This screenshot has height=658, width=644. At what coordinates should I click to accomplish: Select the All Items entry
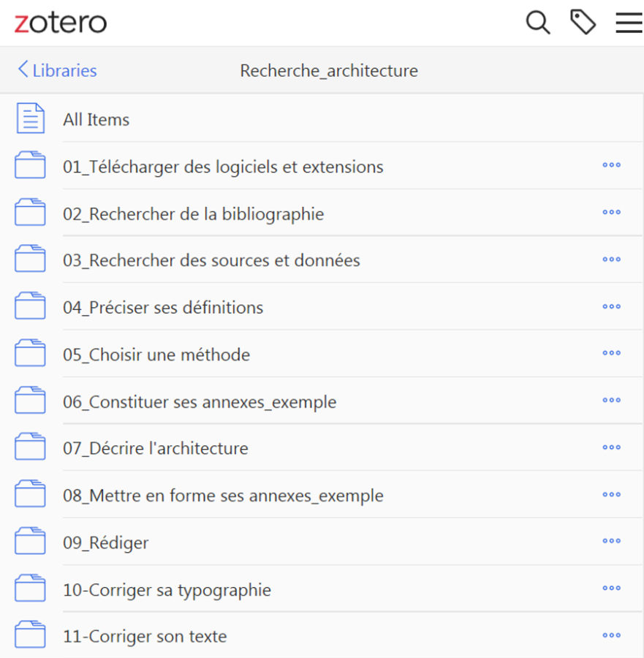[x=96, y=120]
